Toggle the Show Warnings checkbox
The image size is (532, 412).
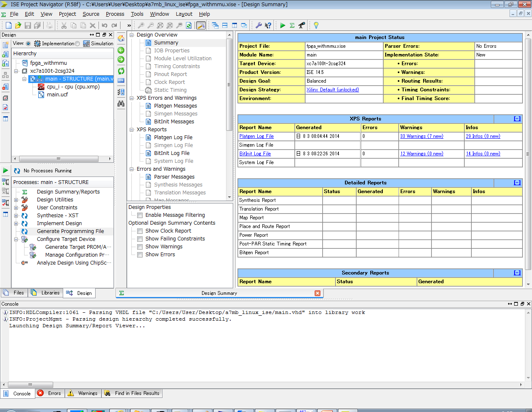tap(140, 247)
